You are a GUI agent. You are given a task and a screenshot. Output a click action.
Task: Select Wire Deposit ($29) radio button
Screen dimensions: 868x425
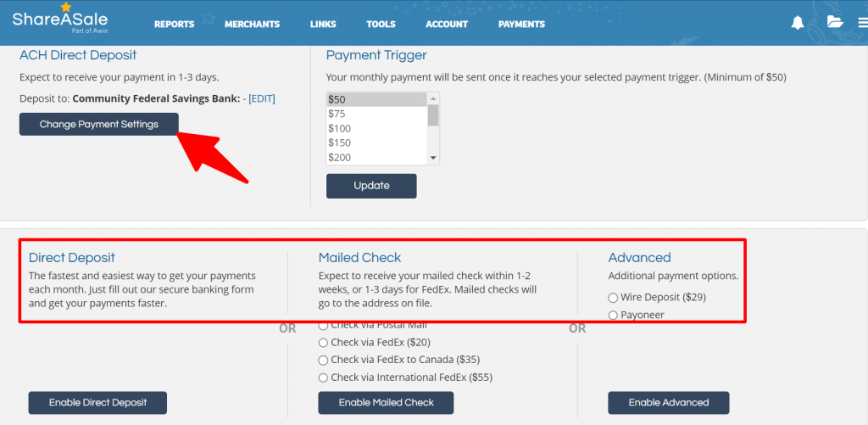pyautogui.click(x=613, y=298)
